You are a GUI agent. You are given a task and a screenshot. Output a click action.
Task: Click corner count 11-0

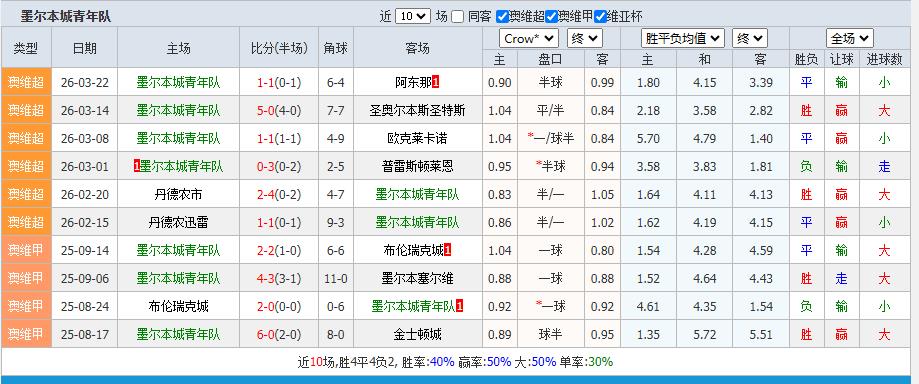pos(335,279)
